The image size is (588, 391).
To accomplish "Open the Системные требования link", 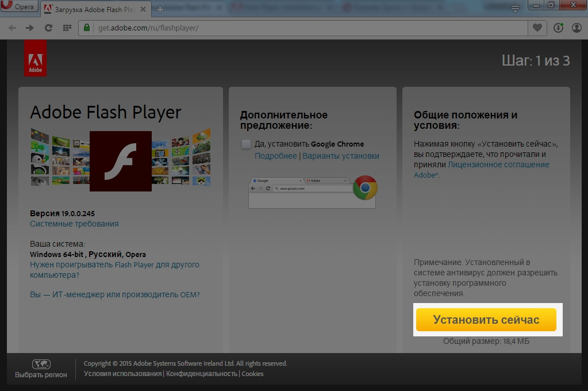I will pyautogui.click(x=74, y=224).
